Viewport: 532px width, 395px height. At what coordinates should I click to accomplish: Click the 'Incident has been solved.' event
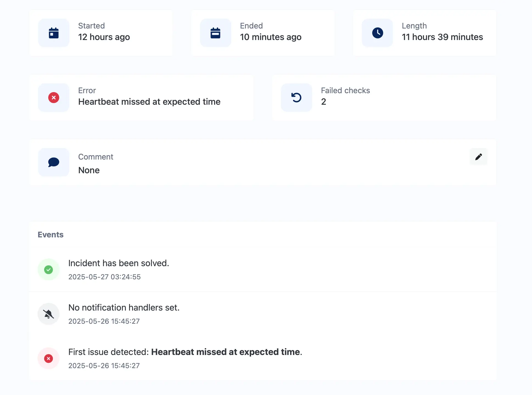click(x=119, y=263)
